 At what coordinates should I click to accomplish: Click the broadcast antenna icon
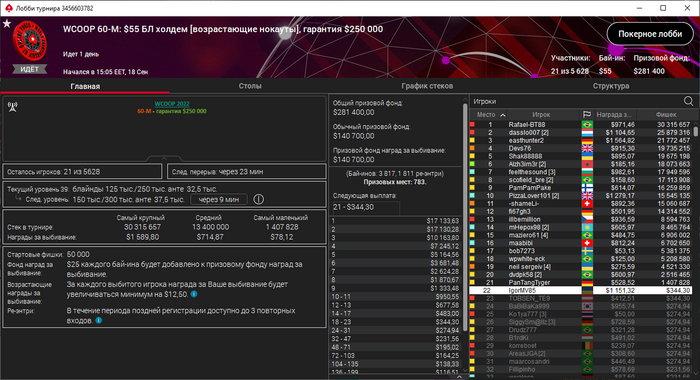pos(12,107)
